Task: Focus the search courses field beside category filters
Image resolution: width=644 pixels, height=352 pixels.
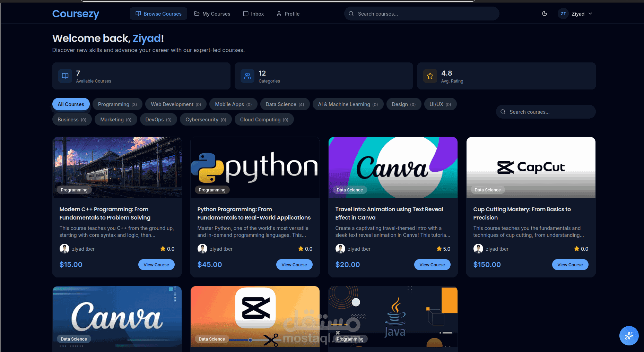Action: coord(546,112)
